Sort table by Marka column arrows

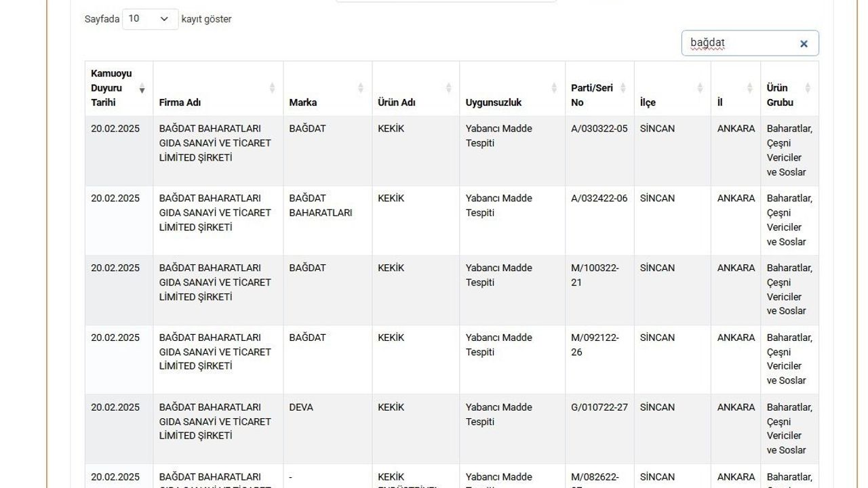point(361,88)
